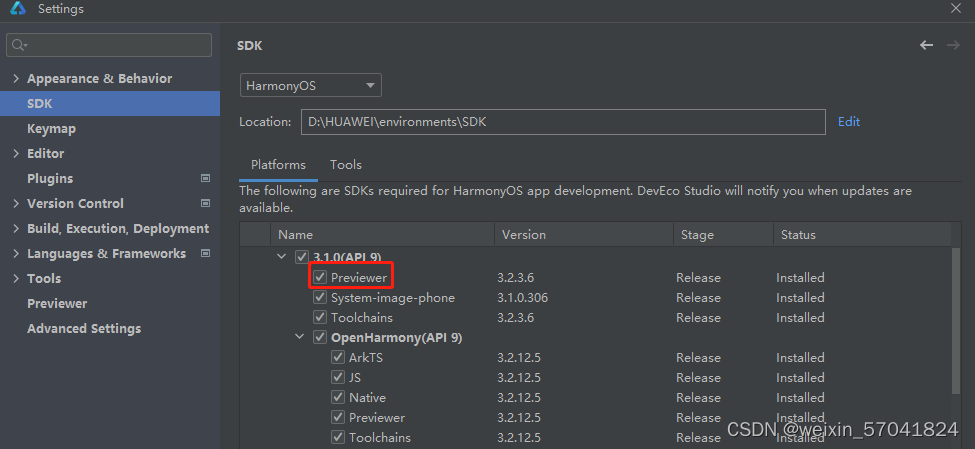Switch to the Platforms tab

coord(278,165)
